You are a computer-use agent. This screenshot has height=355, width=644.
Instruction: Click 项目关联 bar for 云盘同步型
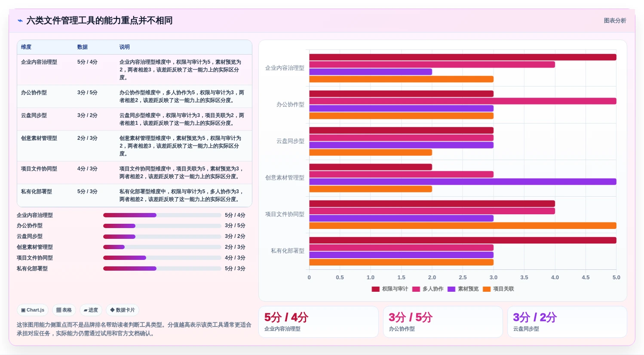pyautogui.click(x=371, y=152)
